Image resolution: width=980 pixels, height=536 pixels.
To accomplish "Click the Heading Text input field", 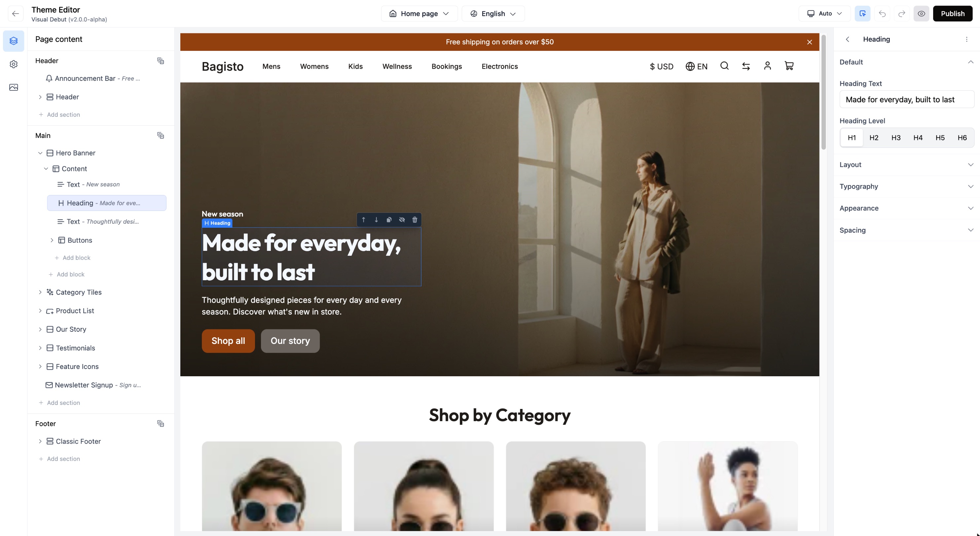I will 907,100.
